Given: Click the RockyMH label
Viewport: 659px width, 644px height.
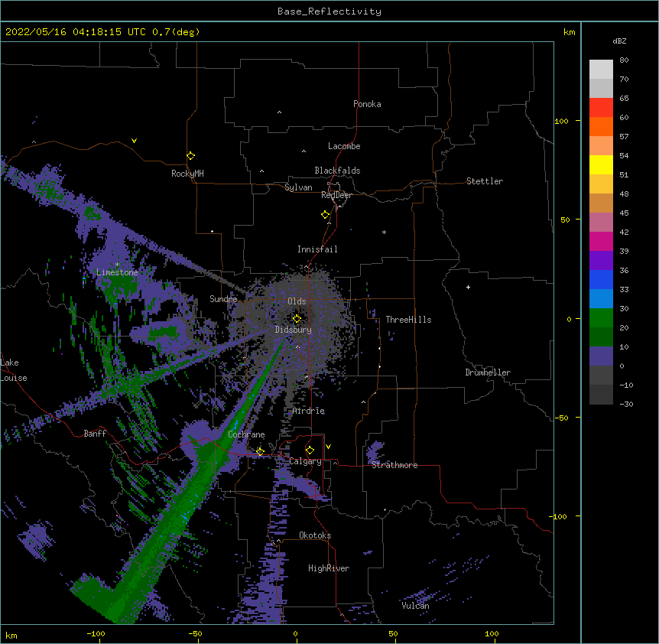Looking at the screenshot, I should click(x=187, y=174).
